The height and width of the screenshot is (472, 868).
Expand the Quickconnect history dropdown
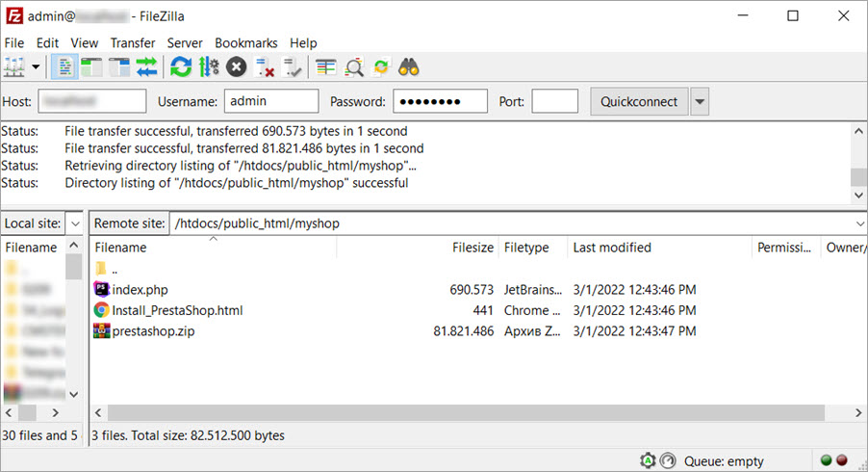coord(700,101)
